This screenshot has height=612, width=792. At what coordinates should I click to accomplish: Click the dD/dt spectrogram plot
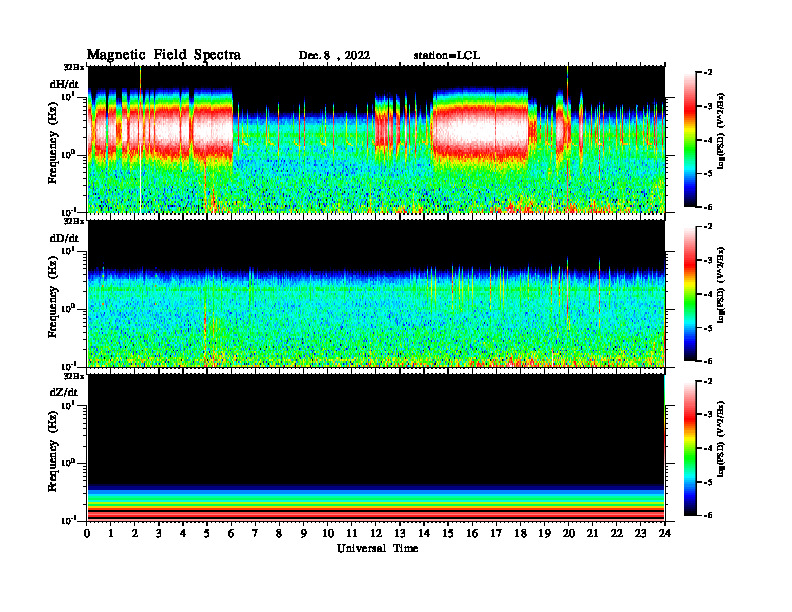pos(376,293)
